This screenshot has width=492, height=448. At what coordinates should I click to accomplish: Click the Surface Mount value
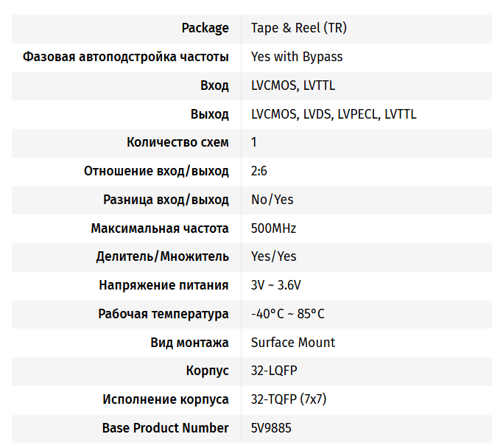pos(293,342)
